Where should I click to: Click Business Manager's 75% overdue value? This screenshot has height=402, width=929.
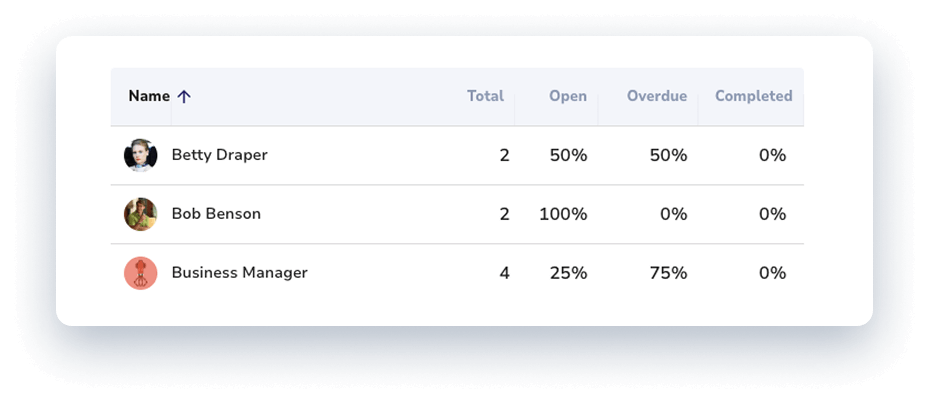tap(666, 273)
